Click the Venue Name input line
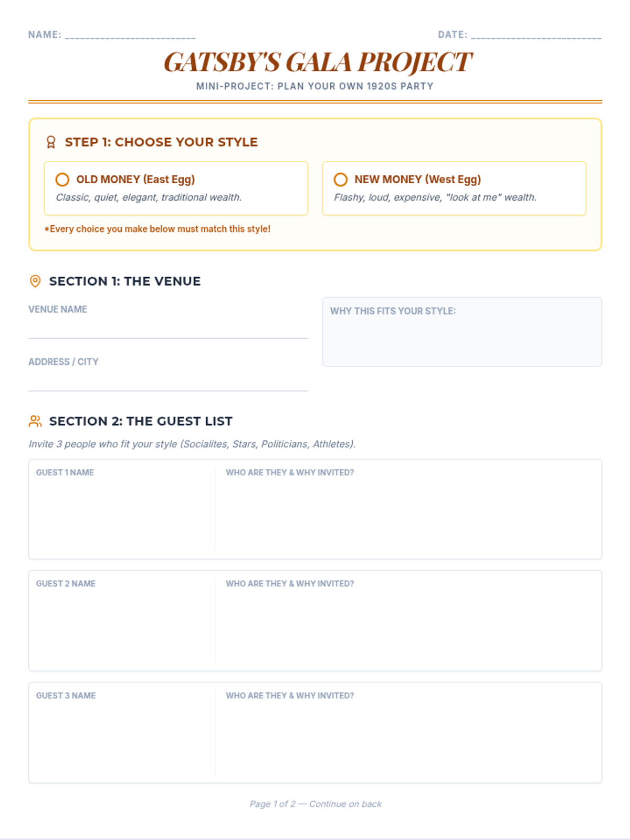 168,329
